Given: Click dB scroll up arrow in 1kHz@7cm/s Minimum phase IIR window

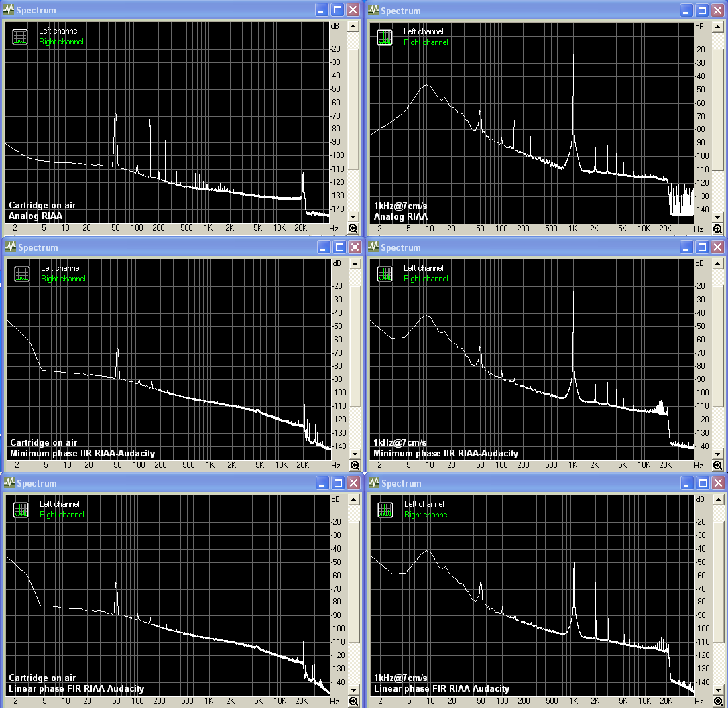Looking at the screenshot, I should tap(717, 263).
